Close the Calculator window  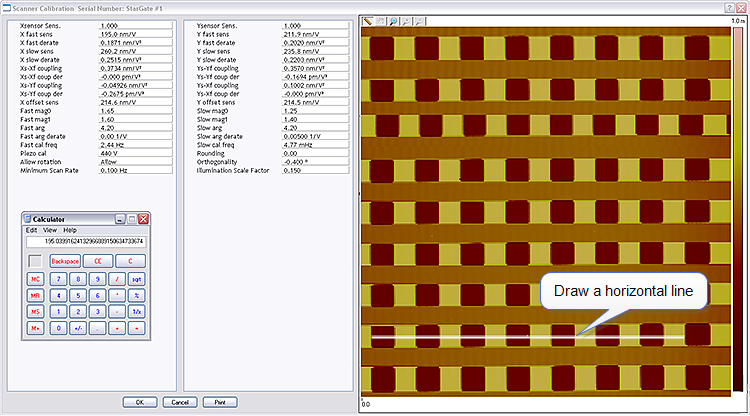tap(143, 219)
